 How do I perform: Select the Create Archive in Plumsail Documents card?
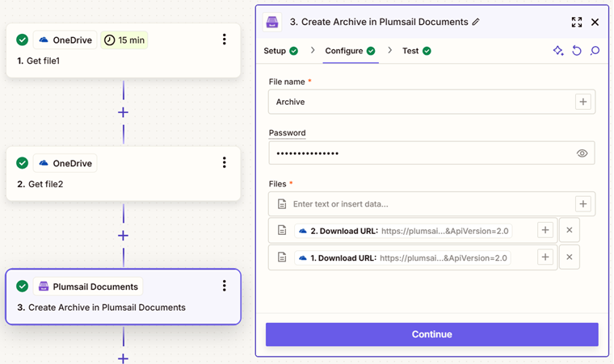tap(124, 297)
